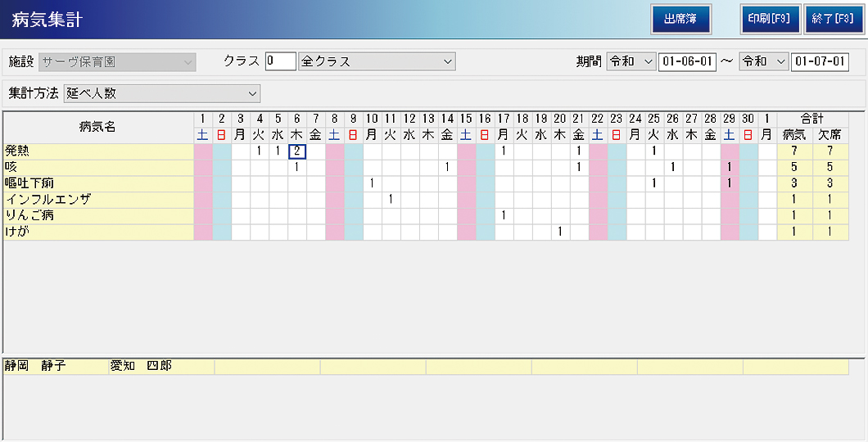The height and width of the screenshot is (442, 868).
Task: Click the 終了[F3] exit button
Action: [830, 20]
